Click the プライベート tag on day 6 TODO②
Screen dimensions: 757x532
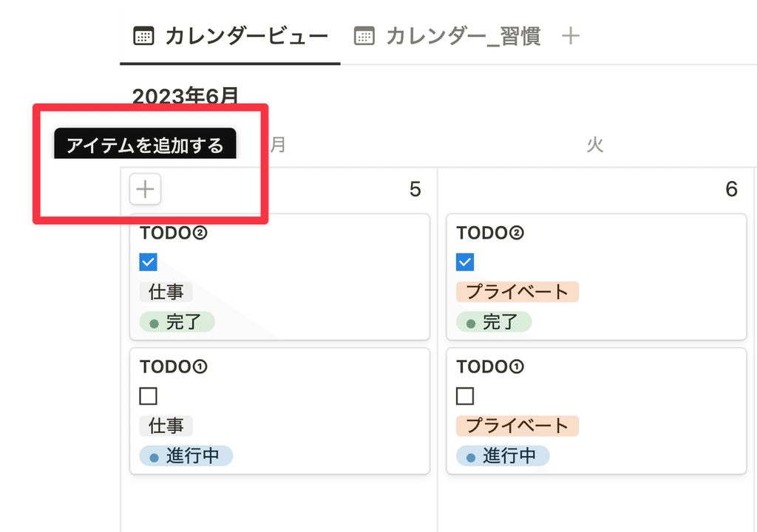(517, 292)
